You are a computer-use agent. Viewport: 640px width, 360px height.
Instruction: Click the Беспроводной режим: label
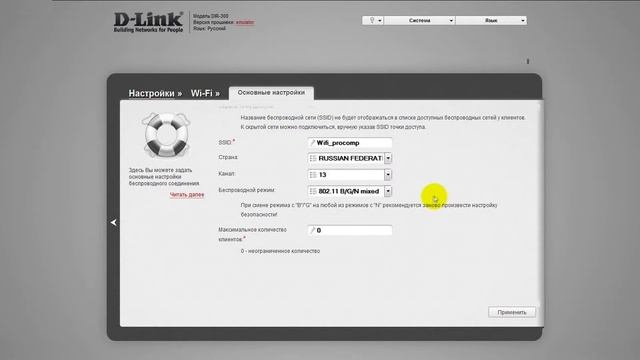click(247, 190)
